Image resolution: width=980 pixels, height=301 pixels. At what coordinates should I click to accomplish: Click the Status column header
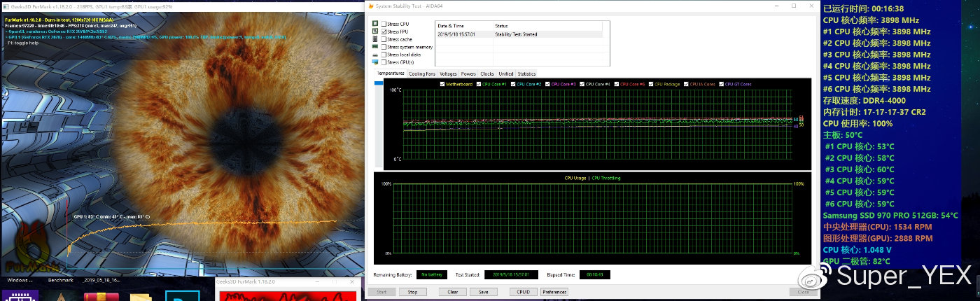[x=547, y=25]
